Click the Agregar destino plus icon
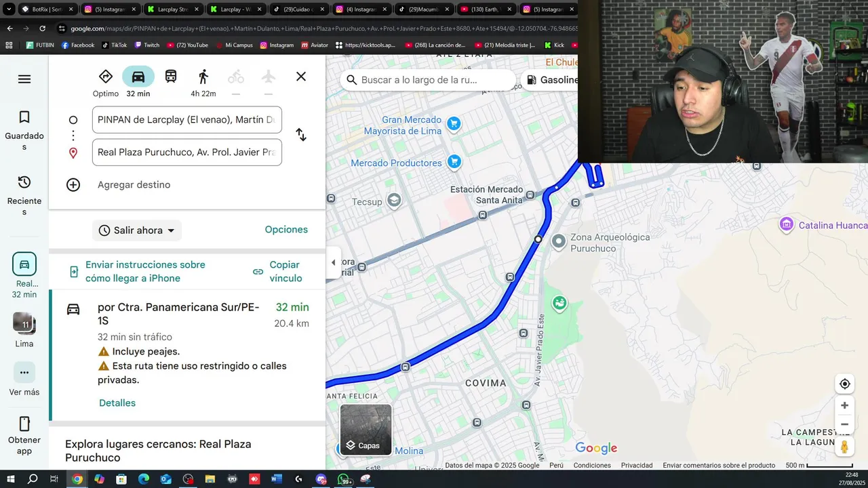868x488 pixels. 73,184
